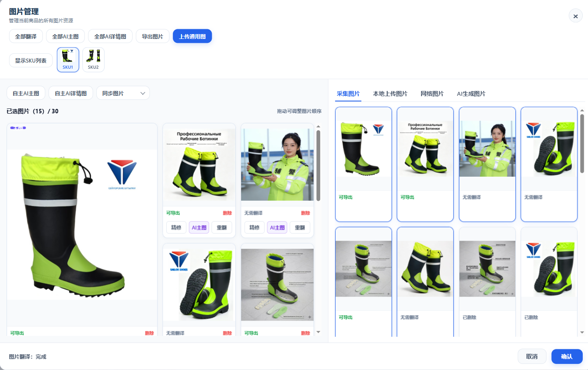The height and width of the screenshot is (370, 588).
Task: Click the large single boot main image
Action: coord(82,225)
